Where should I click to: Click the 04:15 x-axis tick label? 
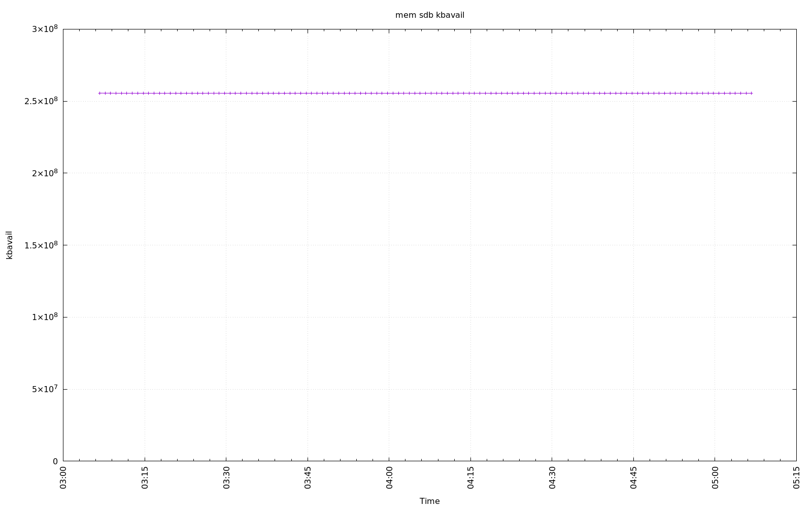[470, 478]
